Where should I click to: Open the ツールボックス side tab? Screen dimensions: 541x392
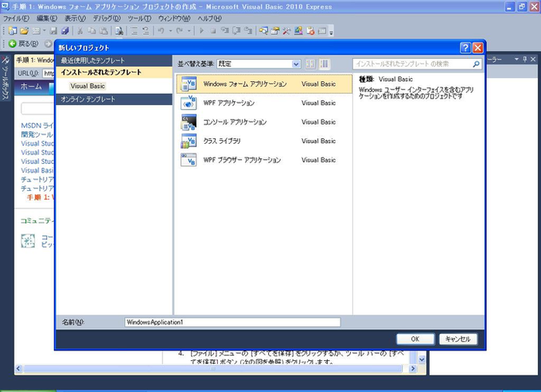point(6,78)
